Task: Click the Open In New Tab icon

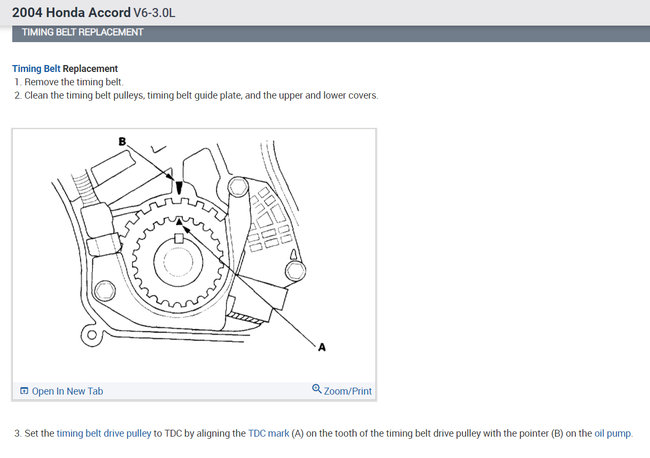Action: [x=24, y=390]
